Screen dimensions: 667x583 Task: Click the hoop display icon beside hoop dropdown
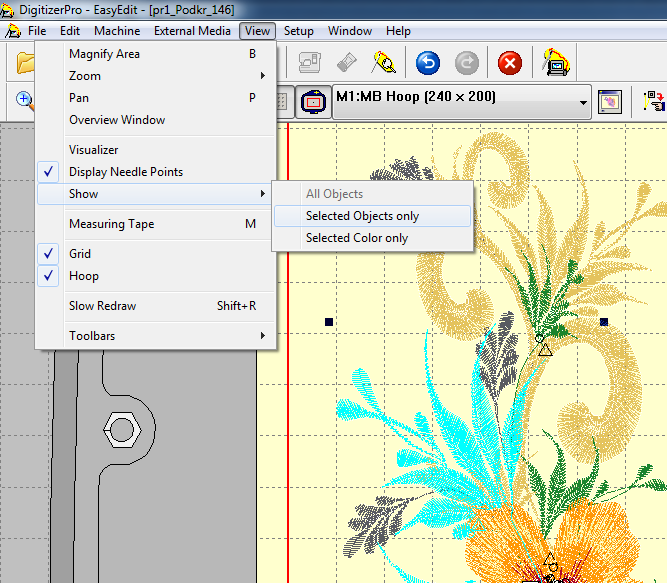313,101
